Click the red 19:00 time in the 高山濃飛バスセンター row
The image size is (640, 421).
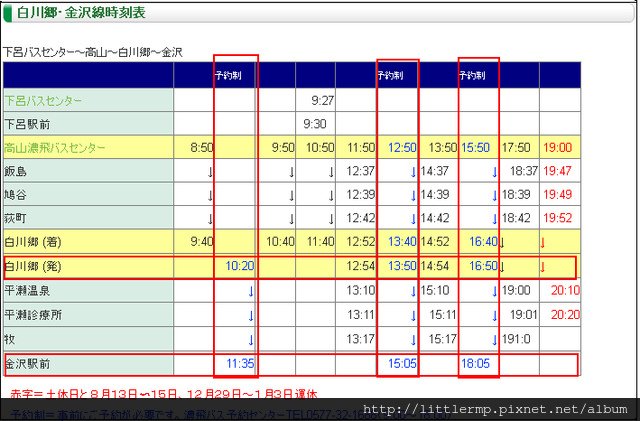558,147
